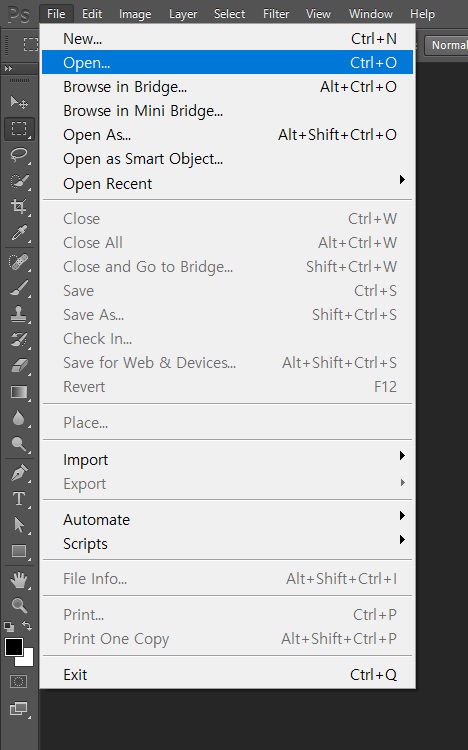Swap foreground and background colors

[27, 626]
